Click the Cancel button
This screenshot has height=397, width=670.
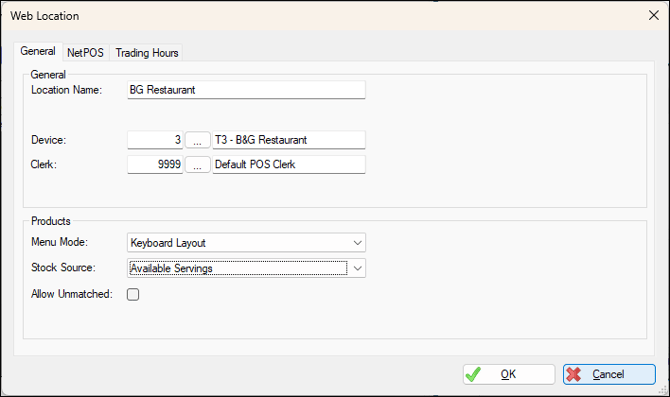pyautogui.click(x=609, y=374)
